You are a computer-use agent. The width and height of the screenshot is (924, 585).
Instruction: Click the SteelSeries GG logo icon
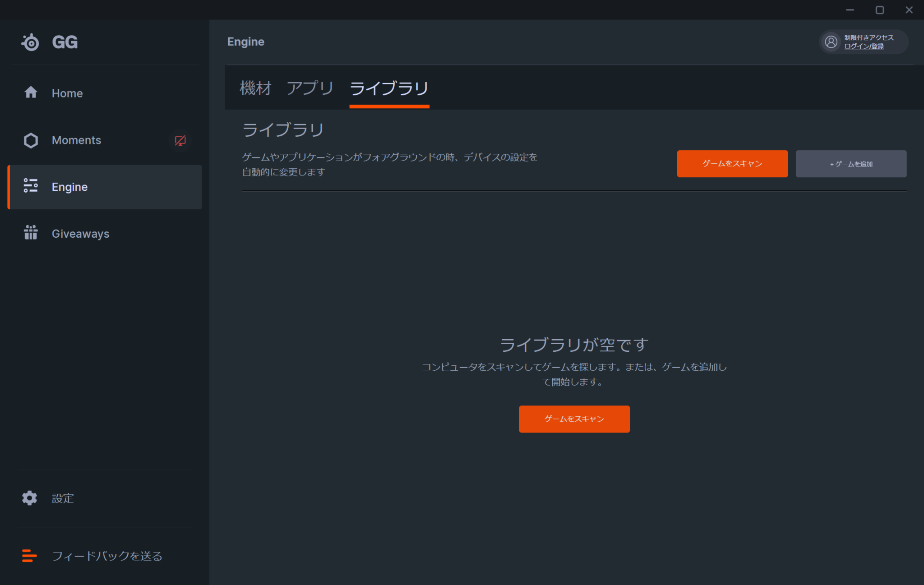coord(30,41)
